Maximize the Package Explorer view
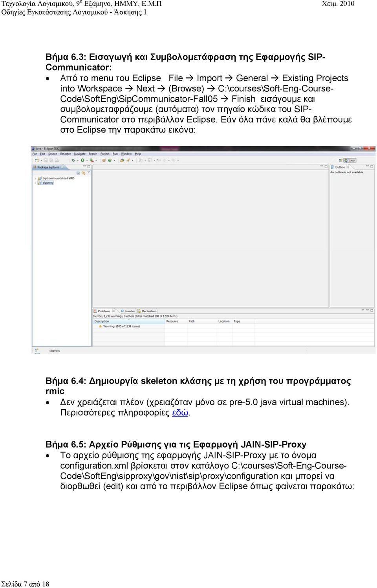The image size is (377, 588). click(x=89, y=167)
